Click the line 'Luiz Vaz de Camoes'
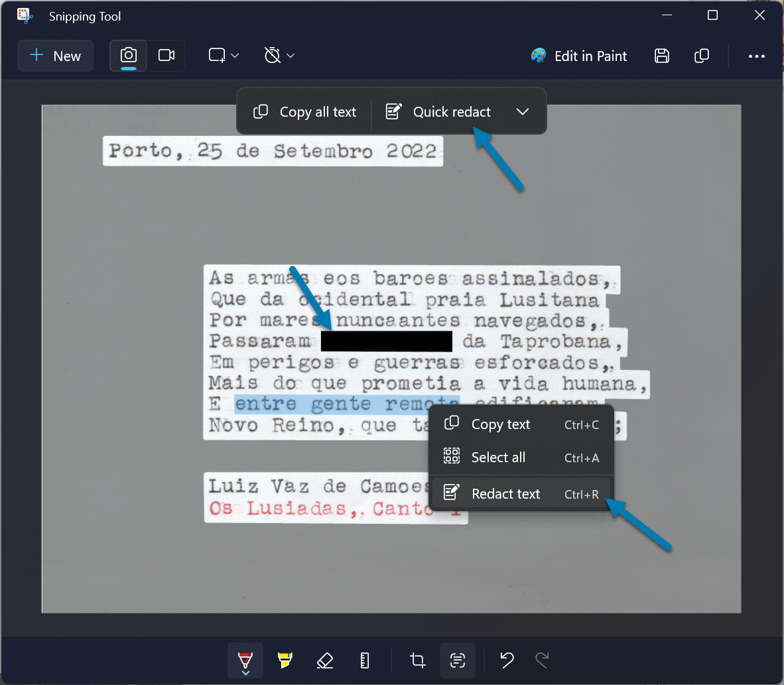Image resolution: width=784 pixels, height=685 pixels. [318, 486]
